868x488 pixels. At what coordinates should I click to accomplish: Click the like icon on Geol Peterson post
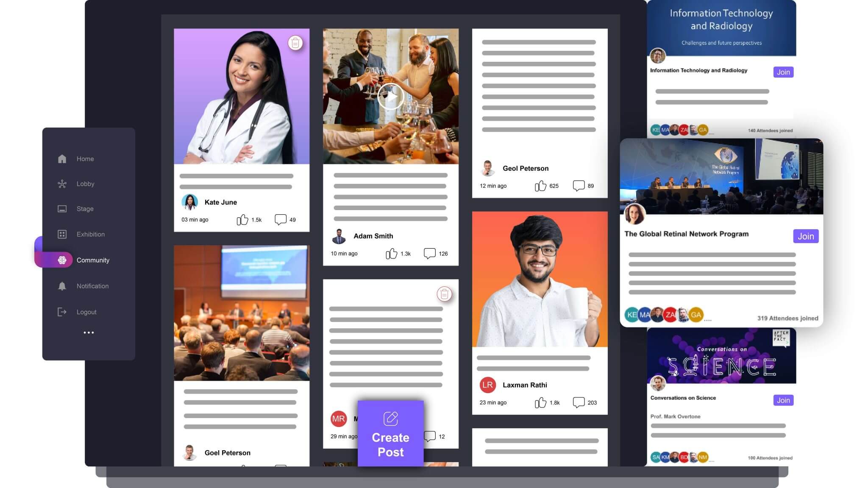pos(540,185)
